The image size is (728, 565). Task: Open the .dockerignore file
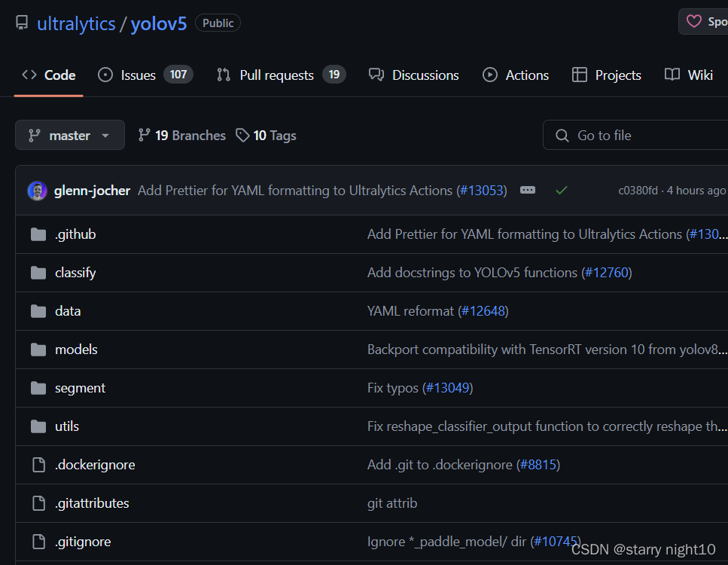(95, 465)
